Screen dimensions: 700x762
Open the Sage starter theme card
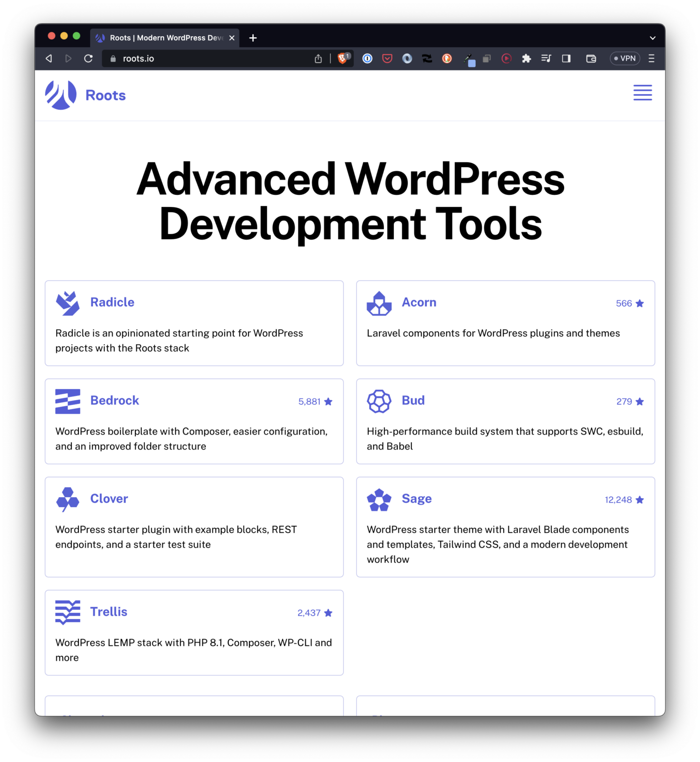click(416, 499)
